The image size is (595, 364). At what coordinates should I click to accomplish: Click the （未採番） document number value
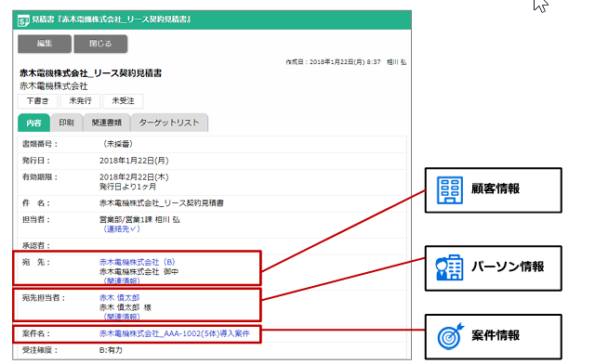pyautogui.click(x=118, y=144)
